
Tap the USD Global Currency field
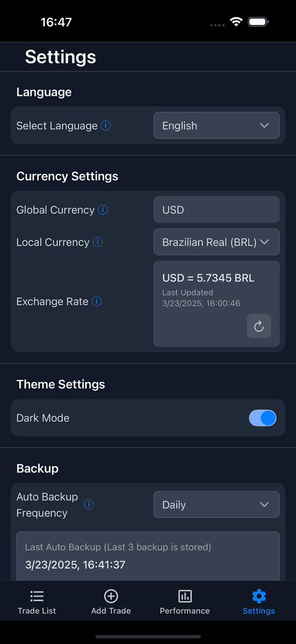[x=216, y=209]
